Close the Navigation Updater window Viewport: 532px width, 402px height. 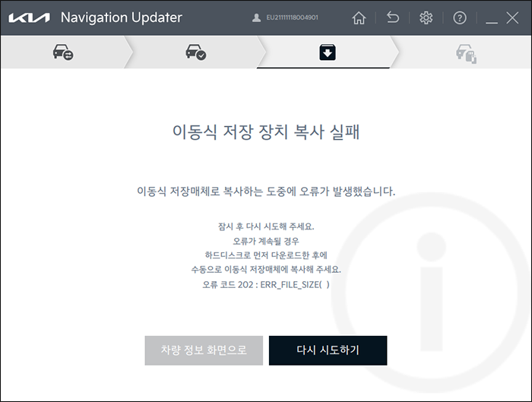[x=512, y=17]
